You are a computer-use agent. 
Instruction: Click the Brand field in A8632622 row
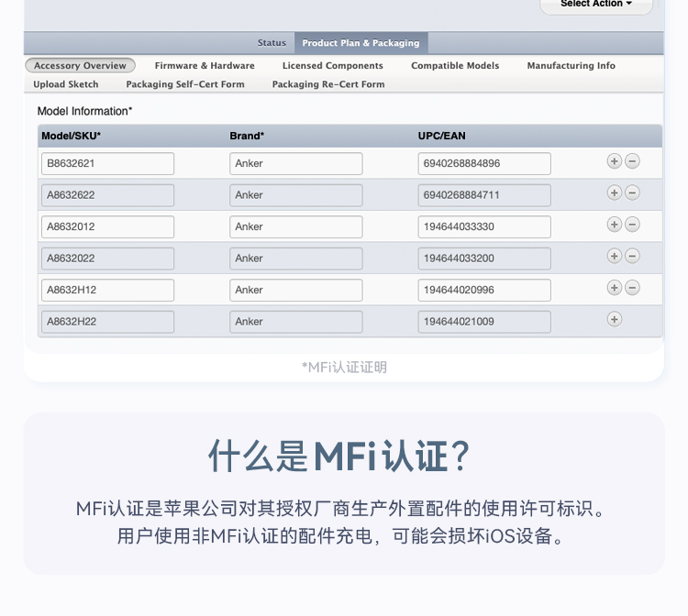coord(296,195)
